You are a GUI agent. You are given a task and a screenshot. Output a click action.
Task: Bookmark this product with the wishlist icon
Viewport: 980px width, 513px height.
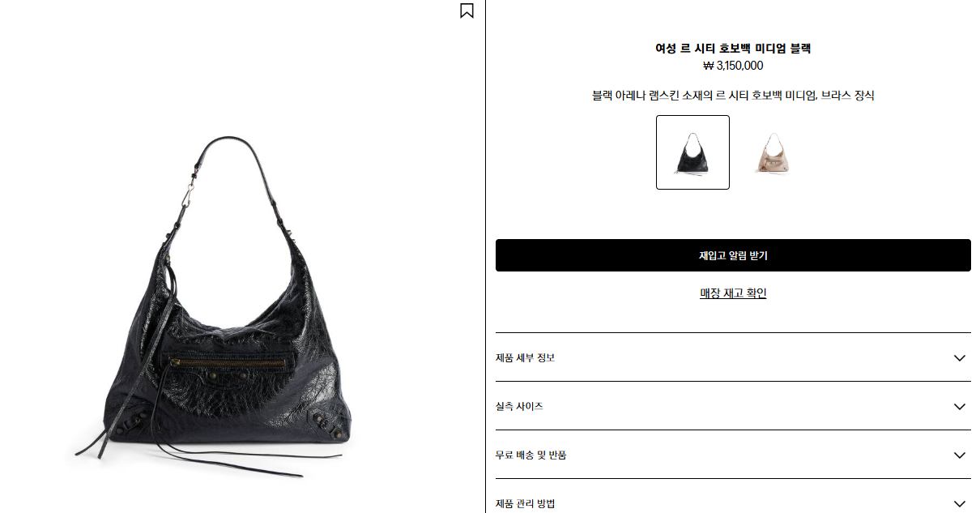(467, 11)
